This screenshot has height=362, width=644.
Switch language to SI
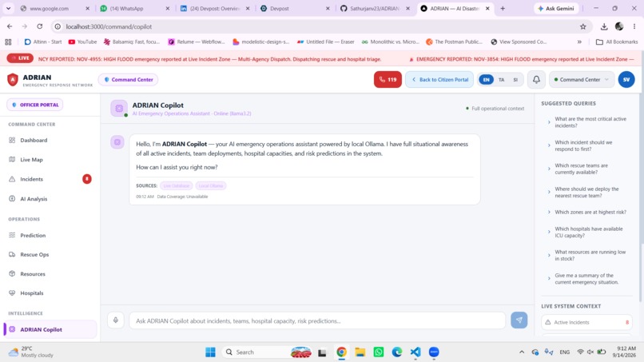(x=515, y=80)
